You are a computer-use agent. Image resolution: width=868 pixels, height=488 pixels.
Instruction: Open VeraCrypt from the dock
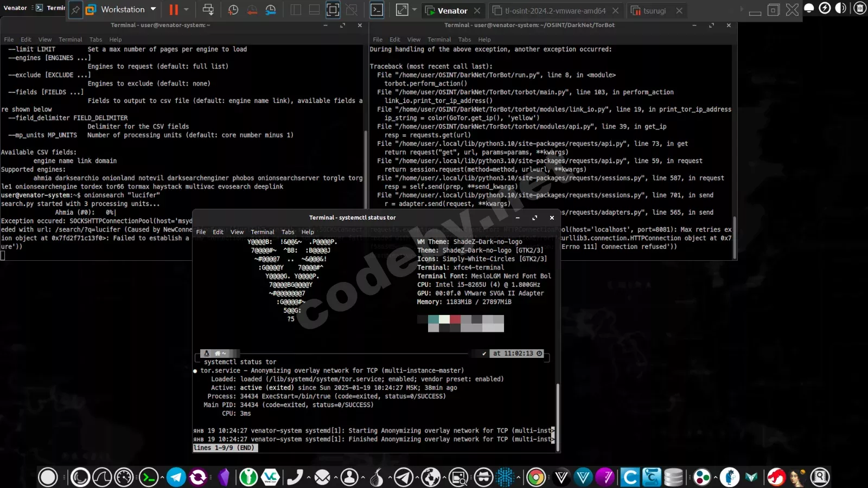click(270, 477)
